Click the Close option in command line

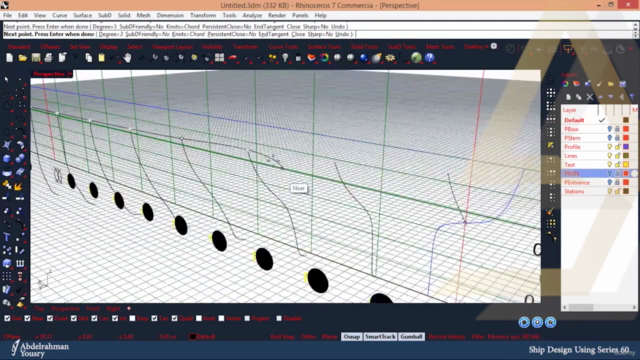(x=298, y=34)
